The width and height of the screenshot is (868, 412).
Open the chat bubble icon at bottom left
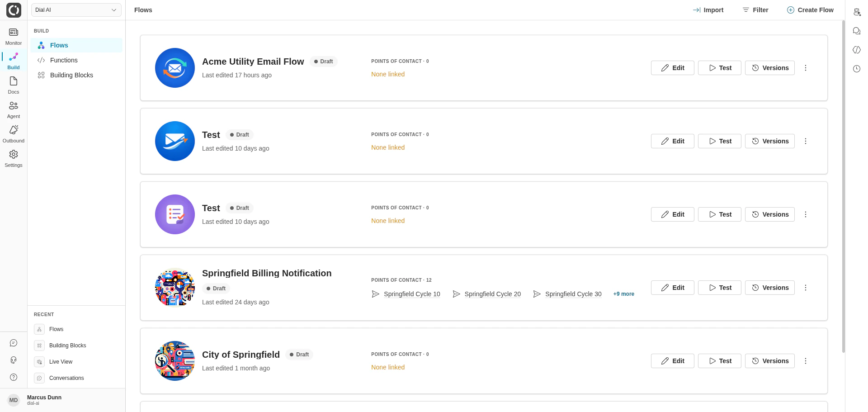coord(14,343)
